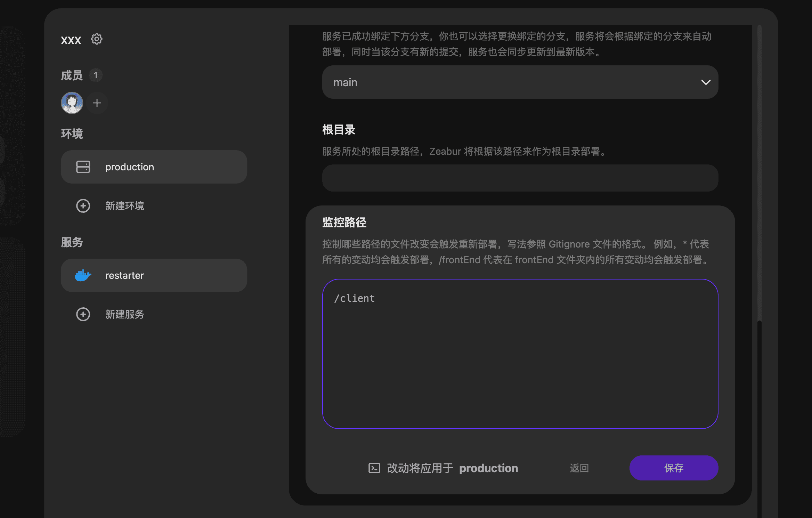Click the plus icon to add member

click(x=97, y=103)
